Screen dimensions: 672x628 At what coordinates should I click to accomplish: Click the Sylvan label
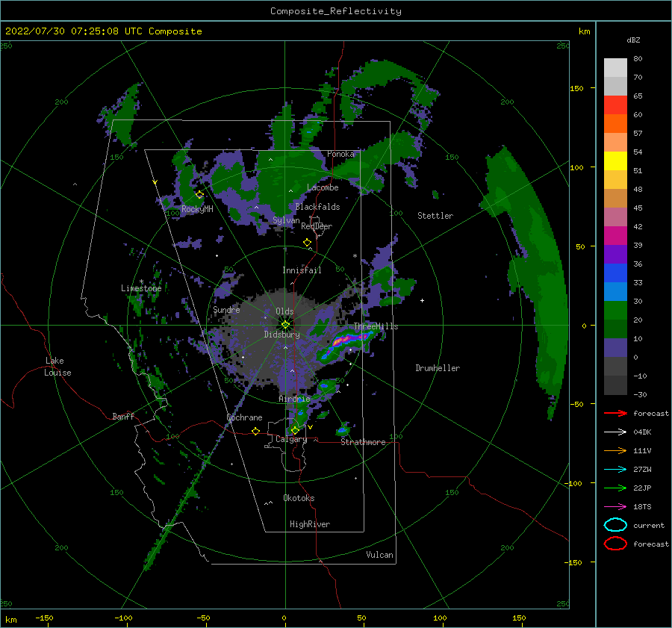click(286, 221)
